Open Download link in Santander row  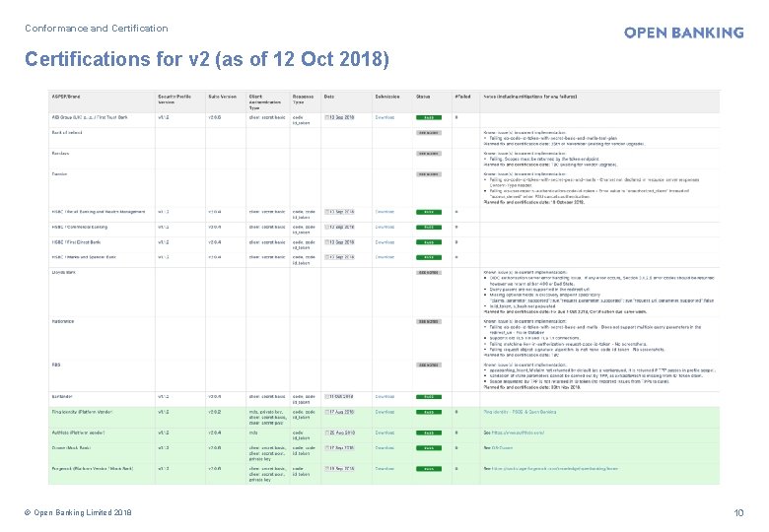384,397
